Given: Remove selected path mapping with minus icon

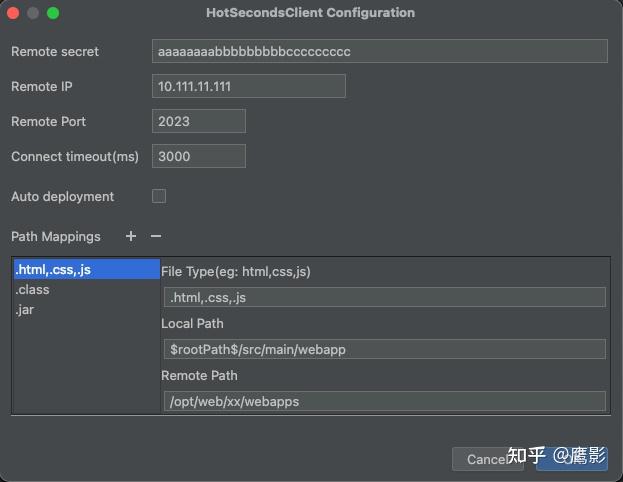Looking at the screenshot, I should pos(156,236).
